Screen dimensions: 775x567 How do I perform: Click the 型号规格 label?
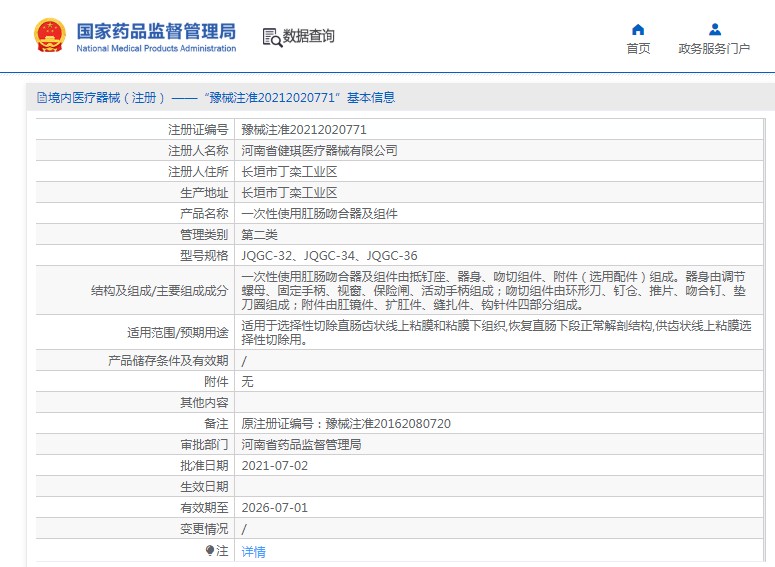[x=204, y=256]
